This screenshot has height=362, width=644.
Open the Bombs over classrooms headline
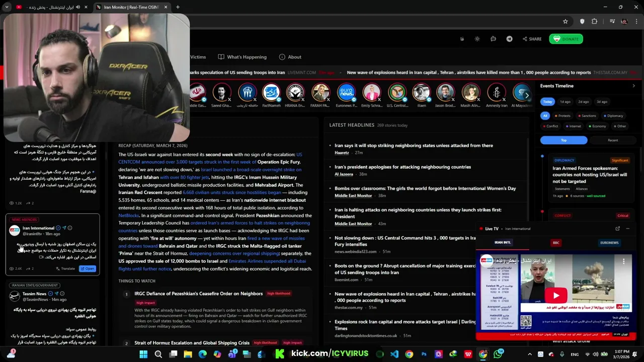coord(425,189)
